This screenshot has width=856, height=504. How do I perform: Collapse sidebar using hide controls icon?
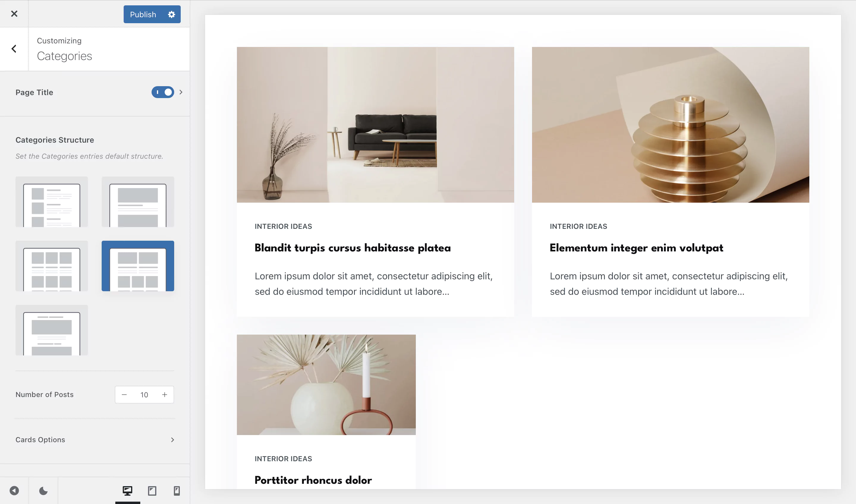tap(14, 490)
